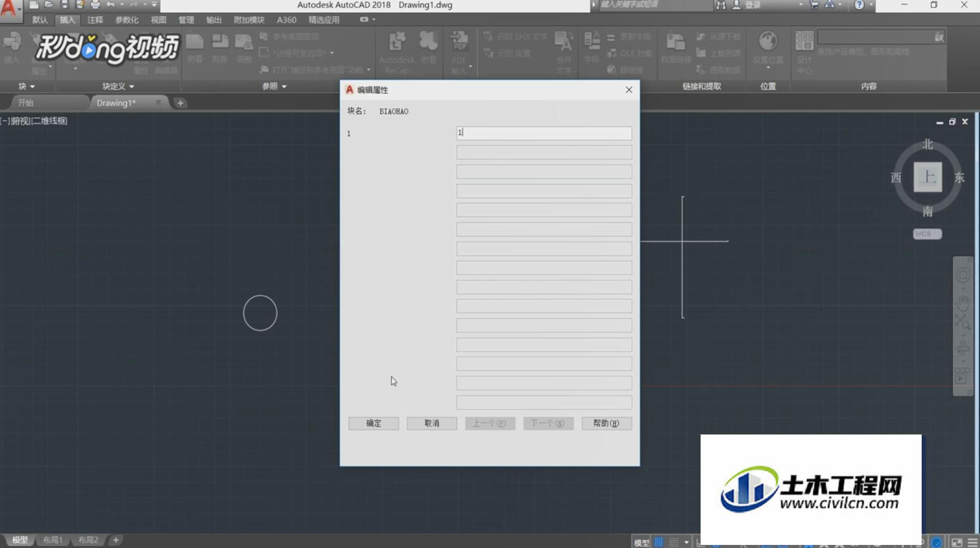Expand the 块 panel dropdown

coord(26,87)
